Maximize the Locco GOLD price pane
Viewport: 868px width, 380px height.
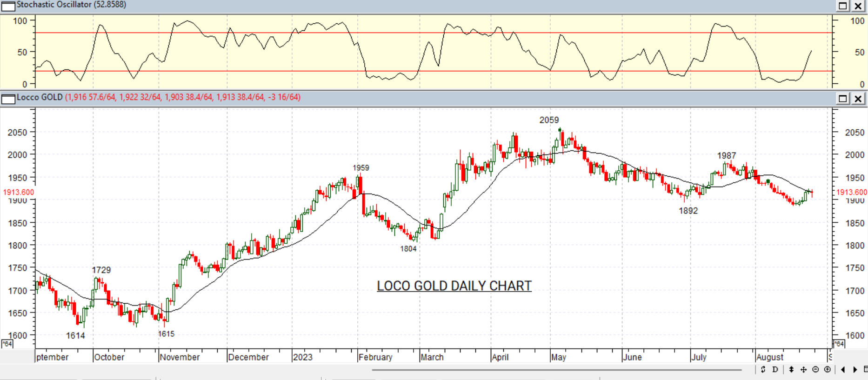843,99
